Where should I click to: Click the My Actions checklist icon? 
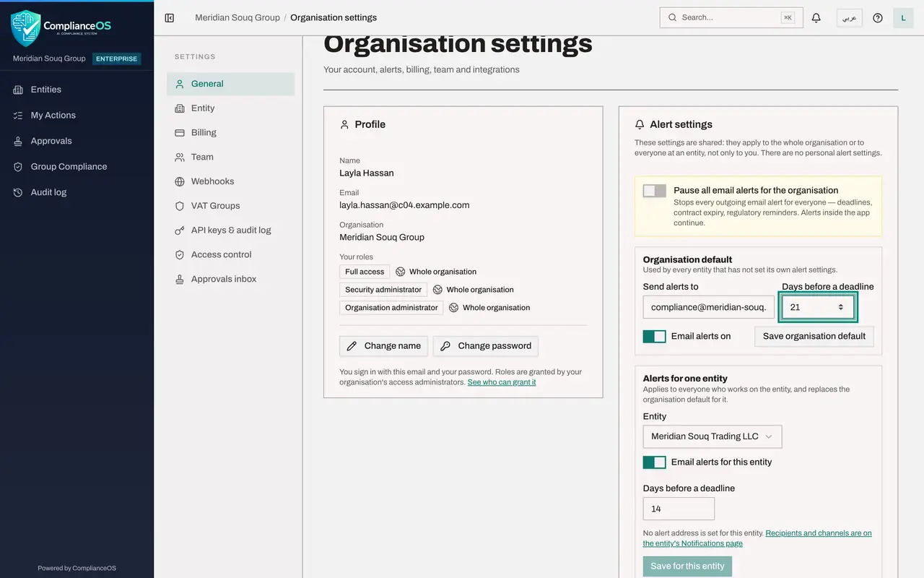click(x=18, y=115)
